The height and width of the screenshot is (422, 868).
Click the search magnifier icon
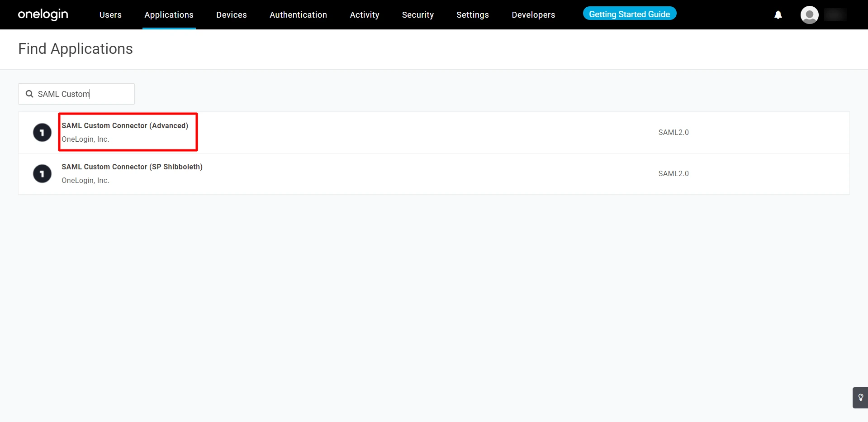(x=29, y=94)
